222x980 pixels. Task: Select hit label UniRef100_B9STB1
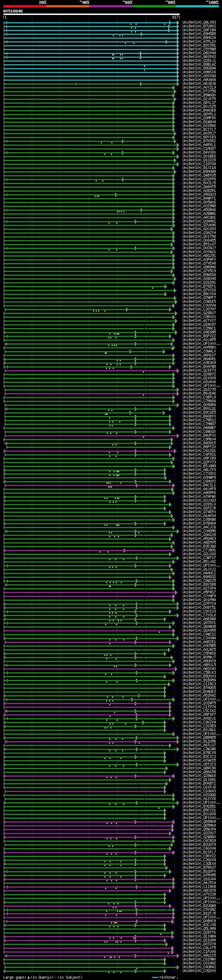pos(199,45)
